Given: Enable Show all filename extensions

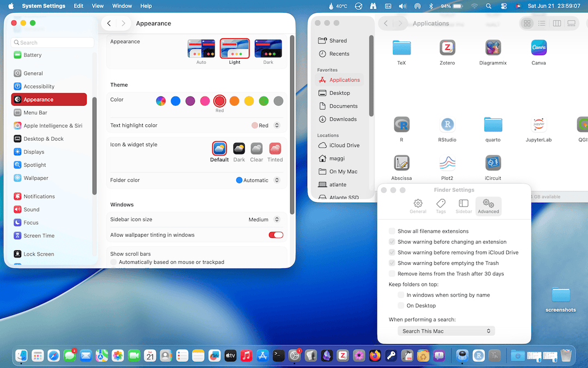Looking at the screenshot, I should point(392,231).
